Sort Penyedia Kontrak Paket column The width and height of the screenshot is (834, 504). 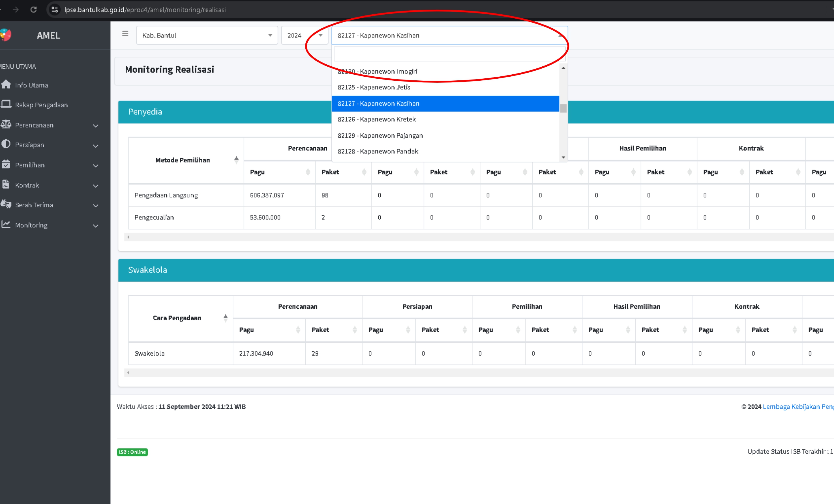798,172
